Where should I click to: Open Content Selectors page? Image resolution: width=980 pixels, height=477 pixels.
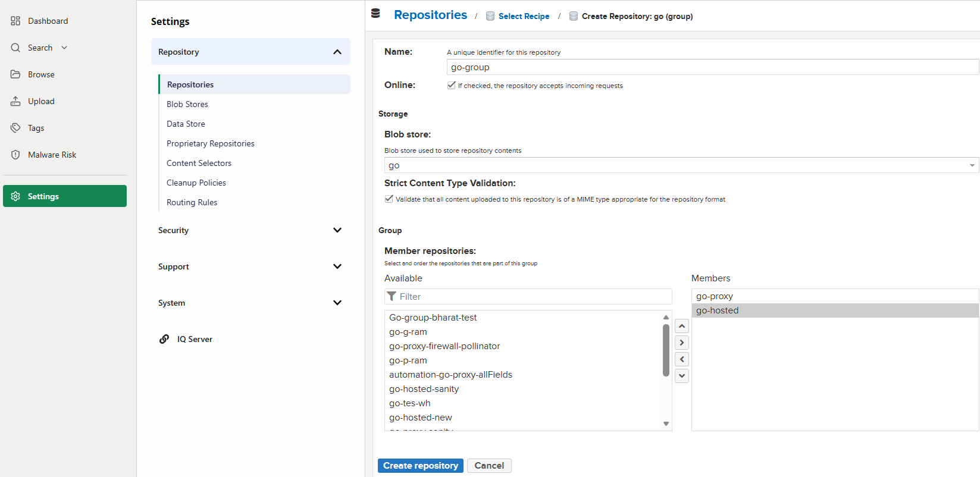click(199, 163)
